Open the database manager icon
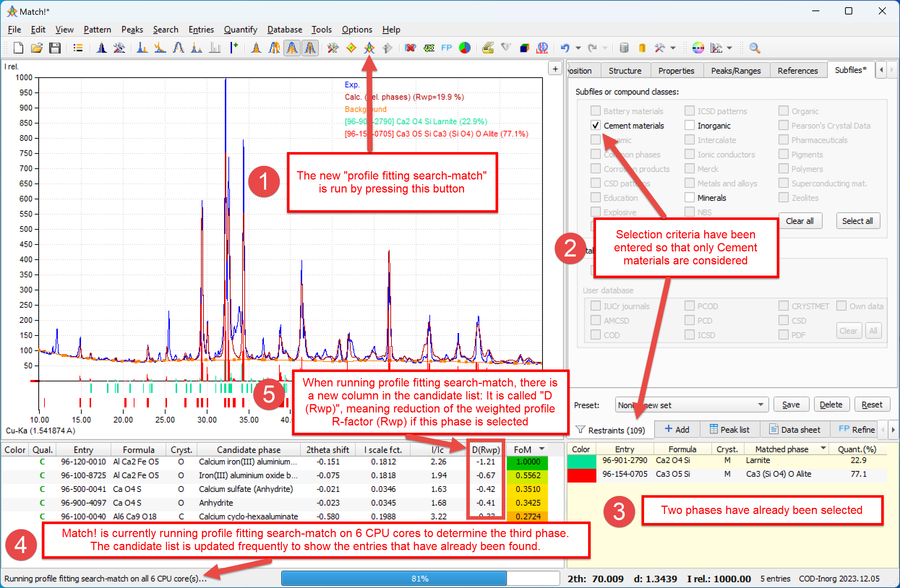 pos(624,48)
